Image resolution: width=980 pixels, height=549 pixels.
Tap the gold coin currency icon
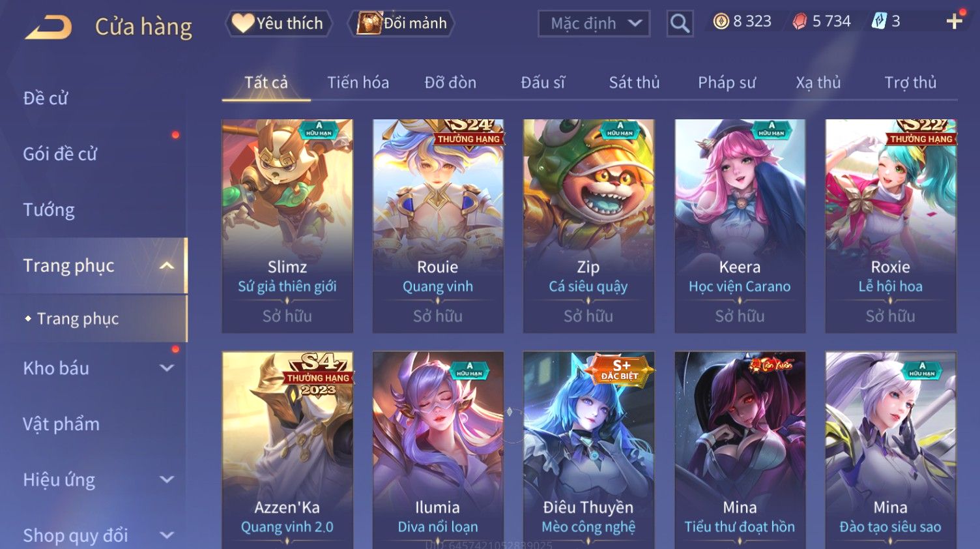click(x=721, y=22)
